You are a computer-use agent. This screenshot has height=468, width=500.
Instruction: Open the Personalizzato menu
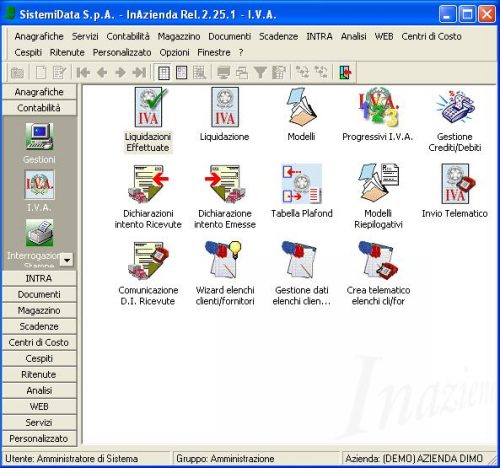[122, 52]
